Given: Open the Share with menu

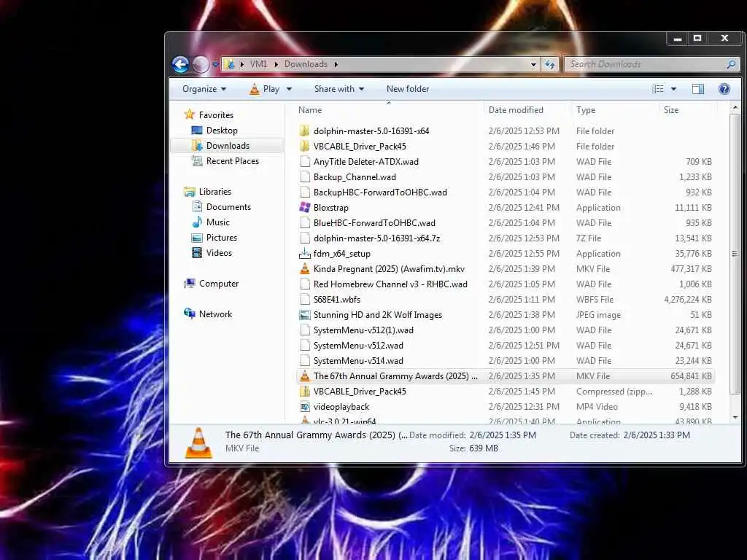Looking at the screenshot, I should click(x=339, y=89).
